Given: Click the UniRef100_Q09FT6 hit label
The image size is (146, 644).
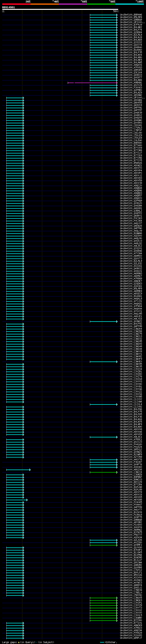Looking at the screenshot, I should (x=131, y=465).
